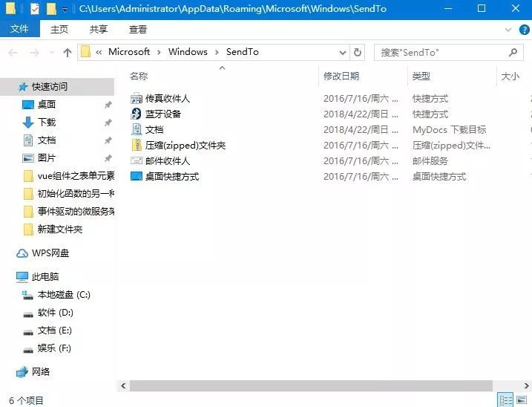Image resolution: width=532 pixels, height=407 pixels.
Task: Click the scroll left arrow
Action: [123, 385]
